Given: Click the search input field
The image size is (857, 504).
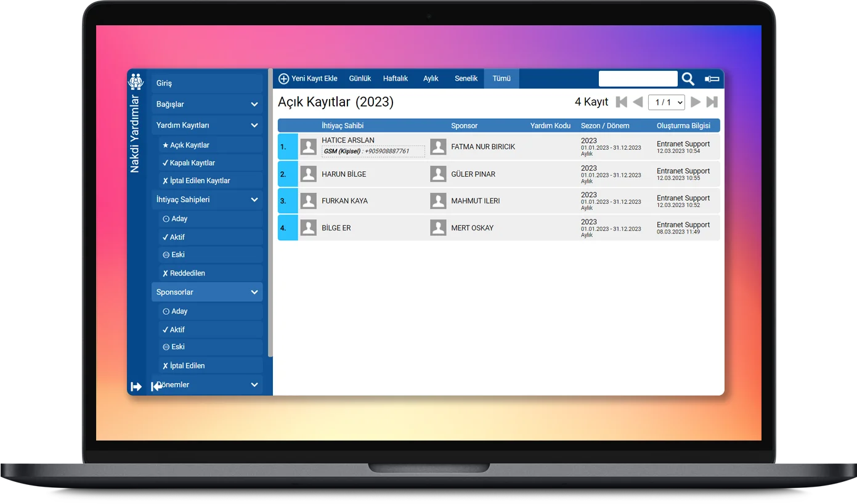Looking at the screenshot, I should point(638,79).
